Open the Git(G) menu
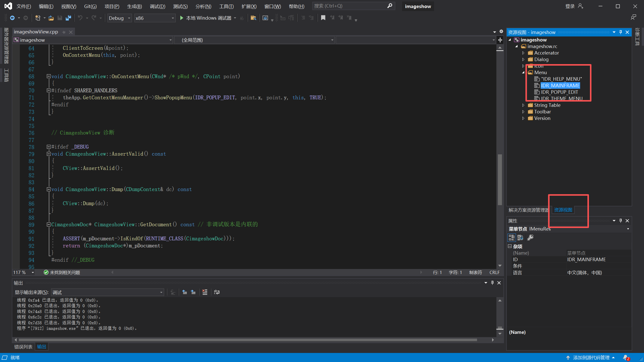 point(90,6)
